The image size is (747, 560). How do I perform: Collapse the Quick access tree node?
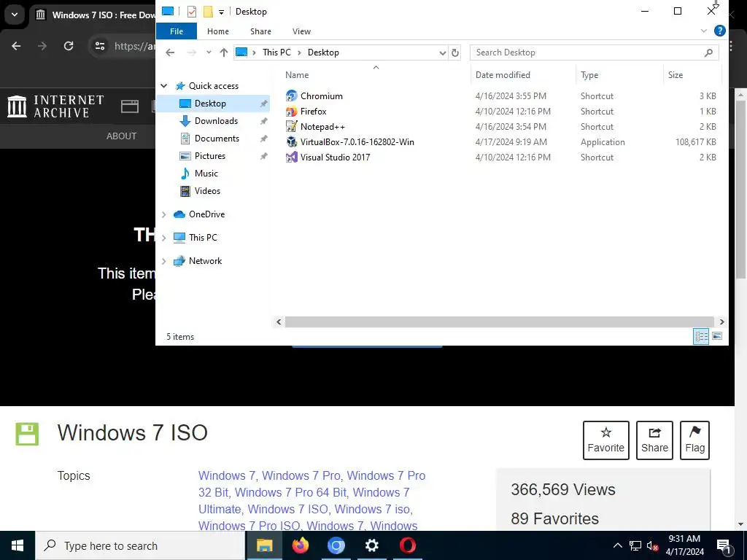point(164,86)
